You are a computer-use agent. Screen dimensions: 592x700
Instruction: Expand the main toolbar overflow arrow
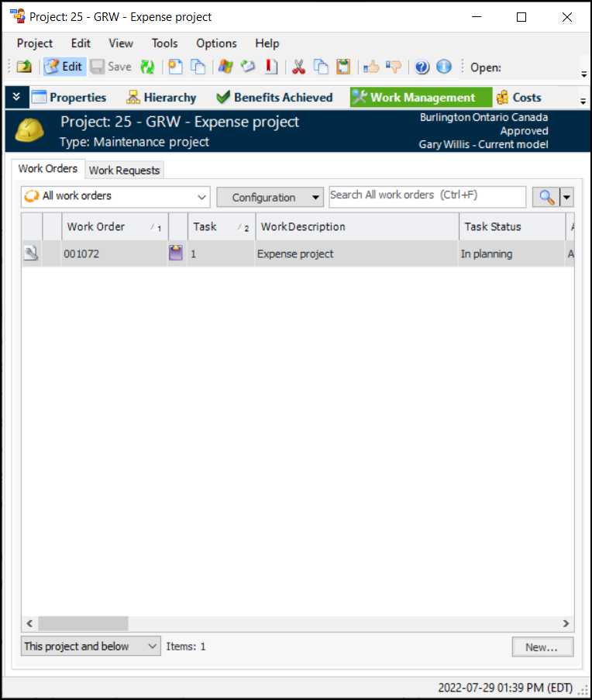[584, 74]
